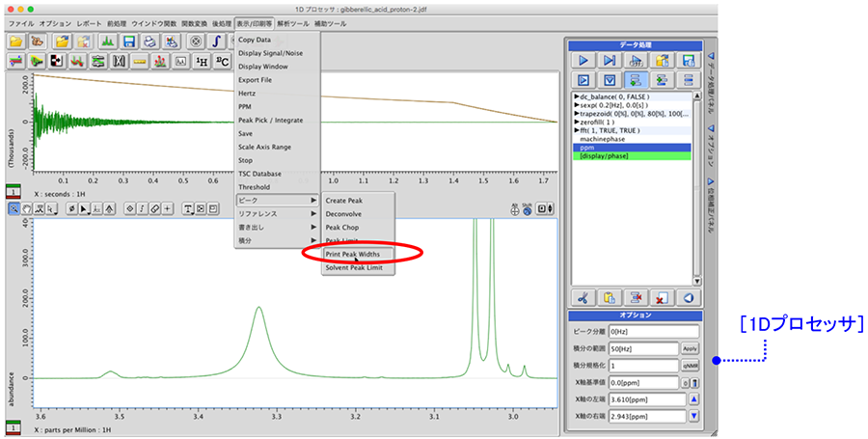Expand the sexp processing entry
The width and height of the screenshot is (868, 439).
(x=577, y=105)
